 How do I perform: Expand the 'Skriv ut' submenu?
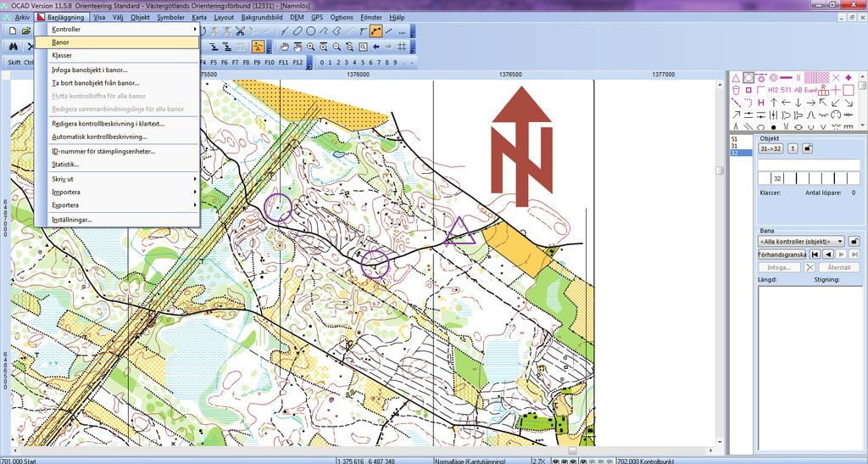(x=117, y=179)
